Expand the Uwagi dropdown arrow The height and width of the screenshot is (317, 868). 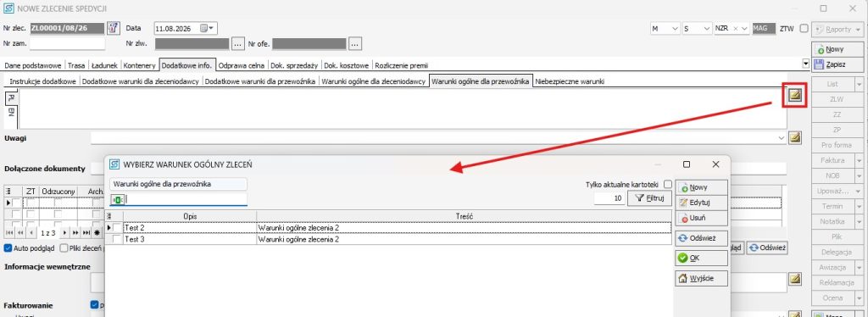click(x=782, y=138)
